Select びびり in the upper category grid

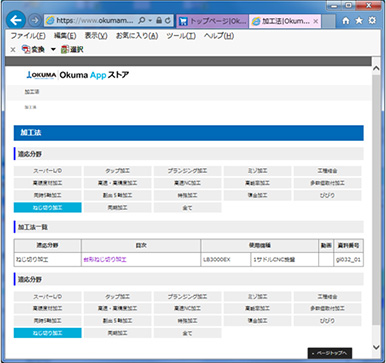click(x=327, y=195)
